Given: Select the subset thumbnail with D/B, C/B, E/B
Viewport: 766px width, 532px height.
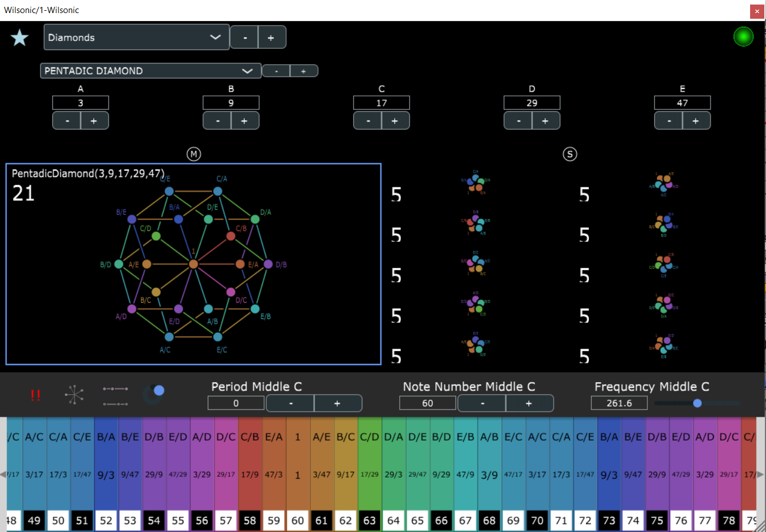Looking at the screenshot, I should [475, 223].
